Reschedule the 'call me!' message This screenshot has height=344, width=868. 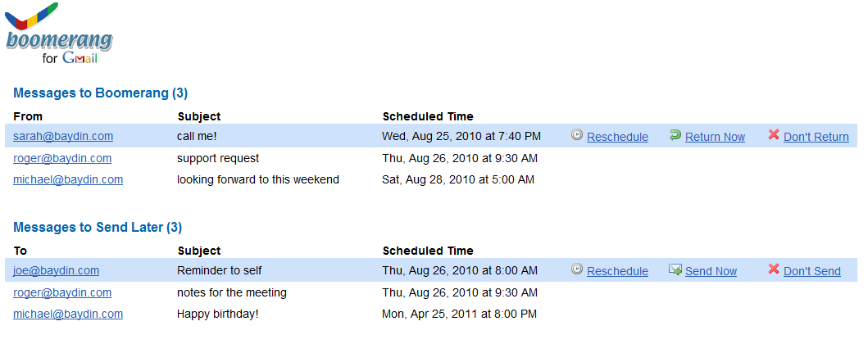click(x=617, y=137)
